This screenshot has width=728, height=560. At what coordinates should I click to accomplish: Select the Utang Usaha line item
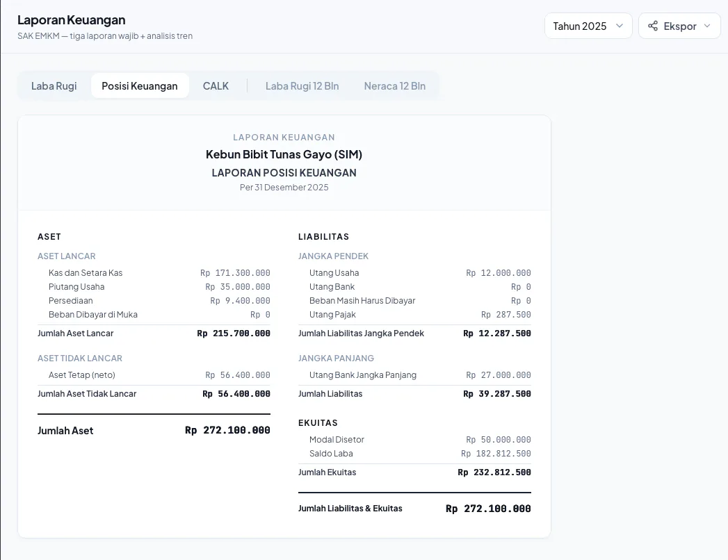click(x=414, y=273)
